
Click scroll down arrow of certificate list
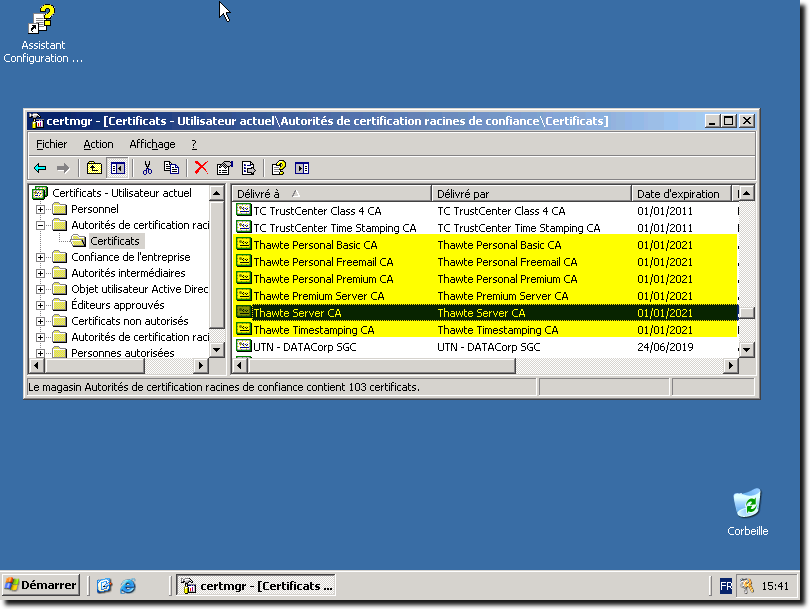click(x=746, y=349)
